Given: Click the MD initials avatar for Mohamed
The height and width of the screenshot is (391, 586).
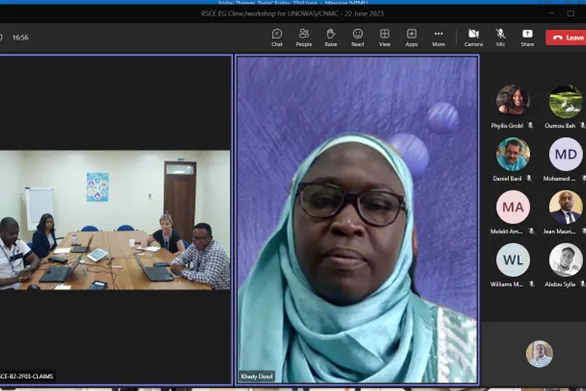Looking at the screenshot, I should (x=565, y=154).
